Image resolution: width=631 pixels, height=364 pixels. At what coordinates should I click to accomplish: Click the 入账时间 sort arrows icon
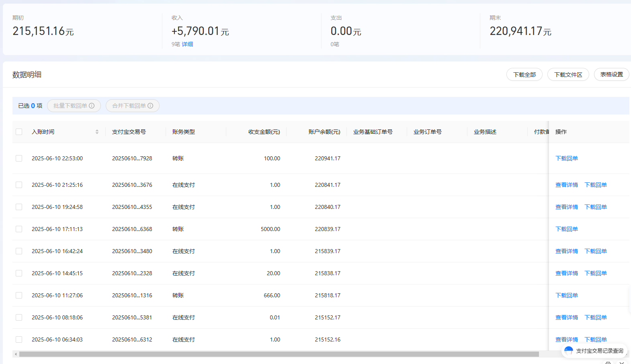[97, 132]
